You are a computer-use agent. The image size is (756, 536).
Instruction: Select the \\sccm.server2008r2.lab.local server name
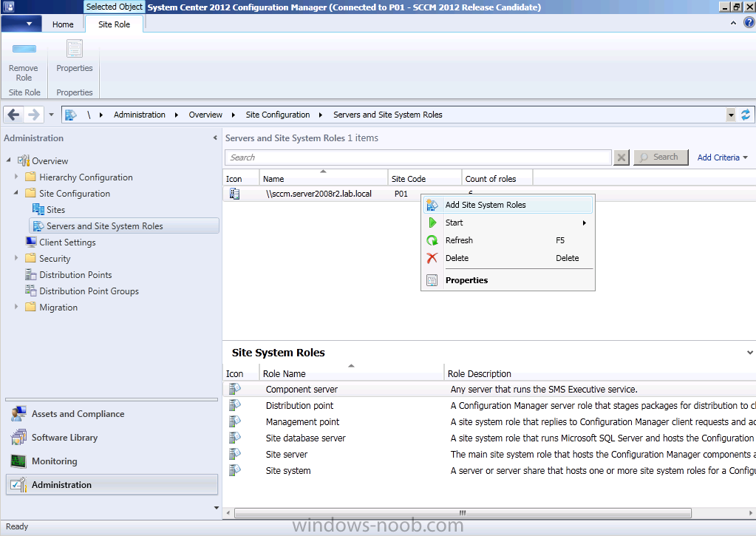[319, 194]
